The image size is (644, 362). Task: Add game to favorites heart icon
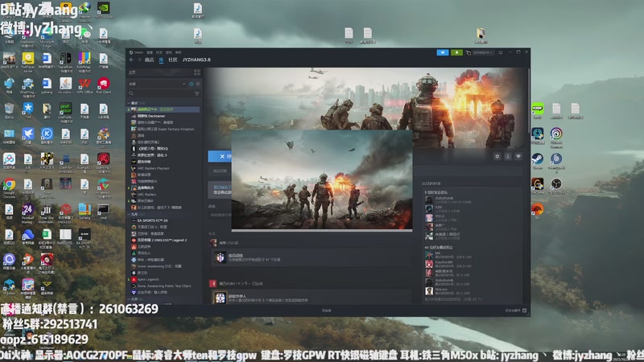coord(518,156)
